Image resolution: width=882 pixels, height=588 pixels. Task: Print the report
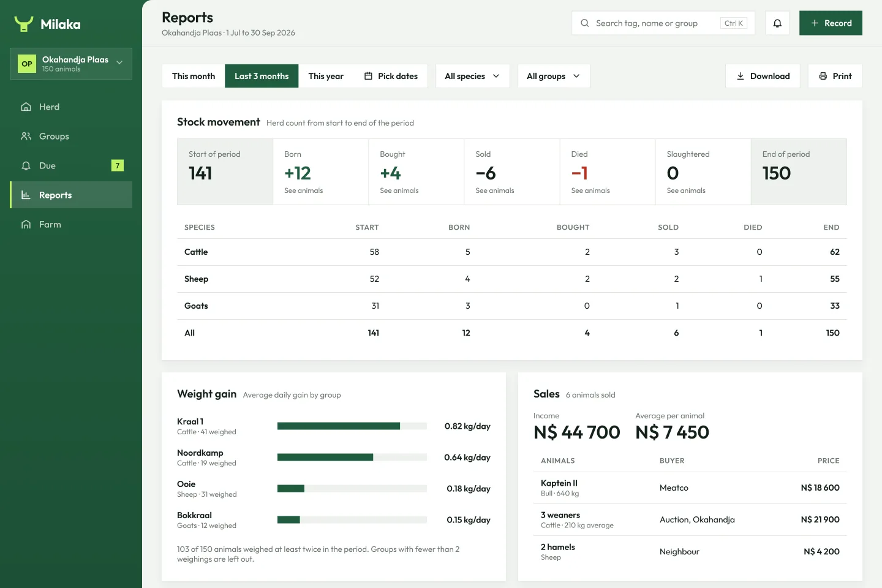pyautogui.click(x=835, y=76)
